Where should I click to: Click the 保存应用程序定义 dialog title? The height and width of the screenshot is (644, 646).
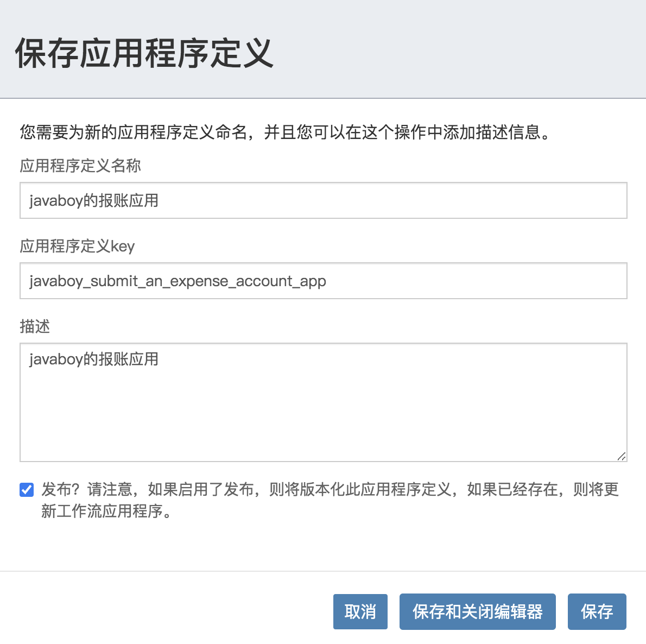144,53
